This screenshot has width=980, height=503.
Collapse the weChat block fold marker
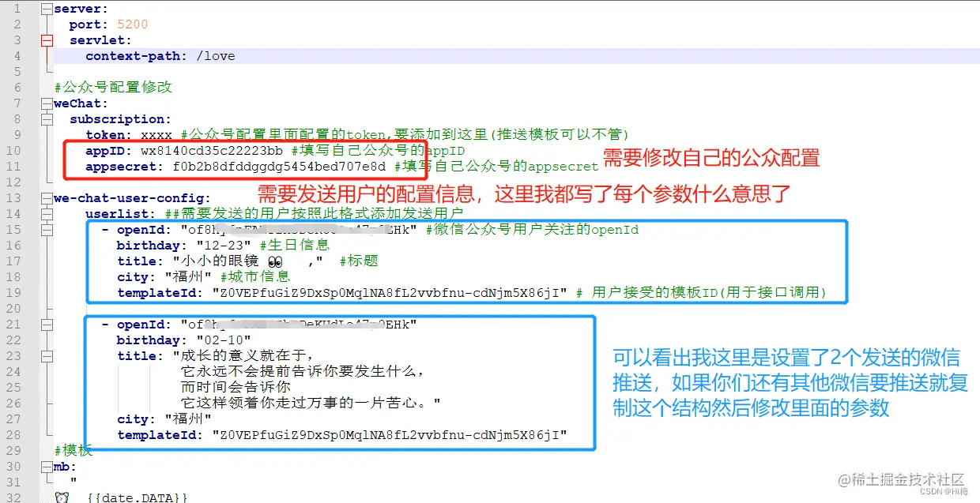click(x=46, y=103)
